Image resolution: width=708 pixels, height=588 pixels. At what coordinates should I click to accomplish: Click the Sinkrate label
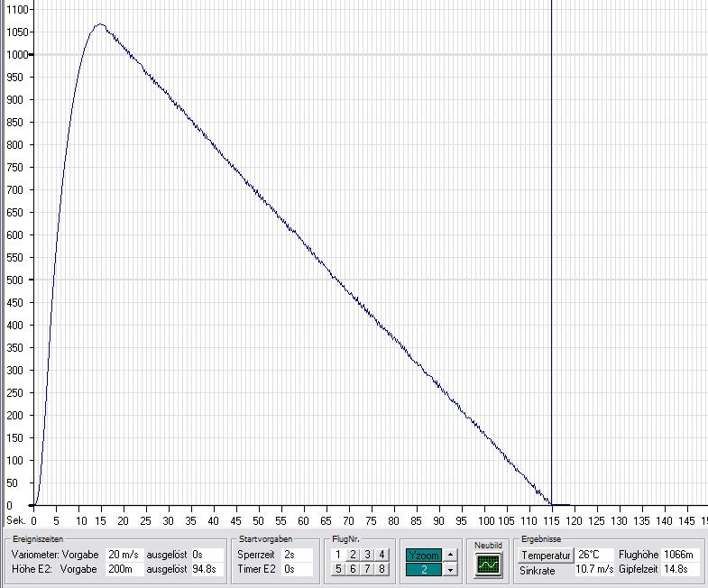tap(537, 570)
